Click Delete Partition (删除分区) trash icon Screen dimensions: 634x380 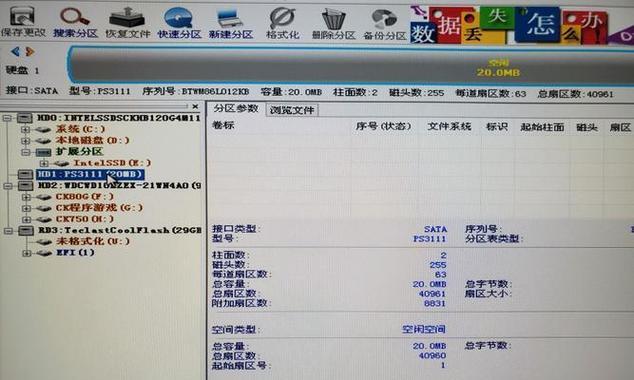333,25
